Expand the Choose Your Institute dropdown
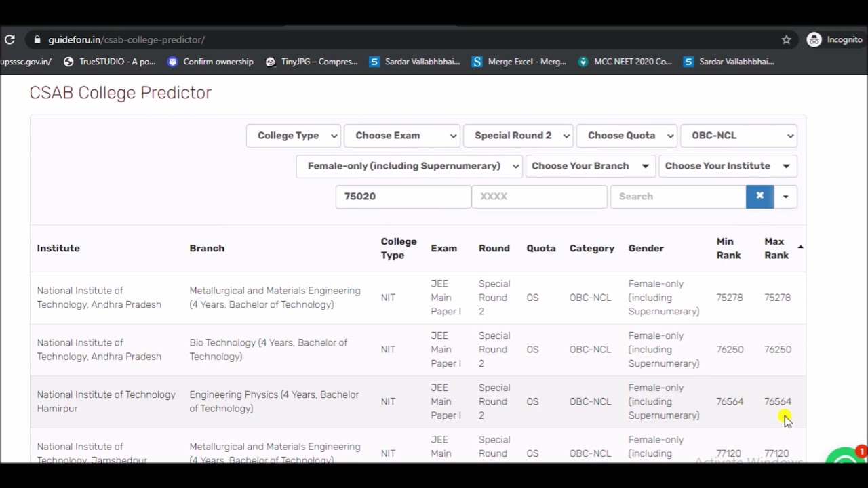The image size is (868, 488). click(x=728, y=166)
